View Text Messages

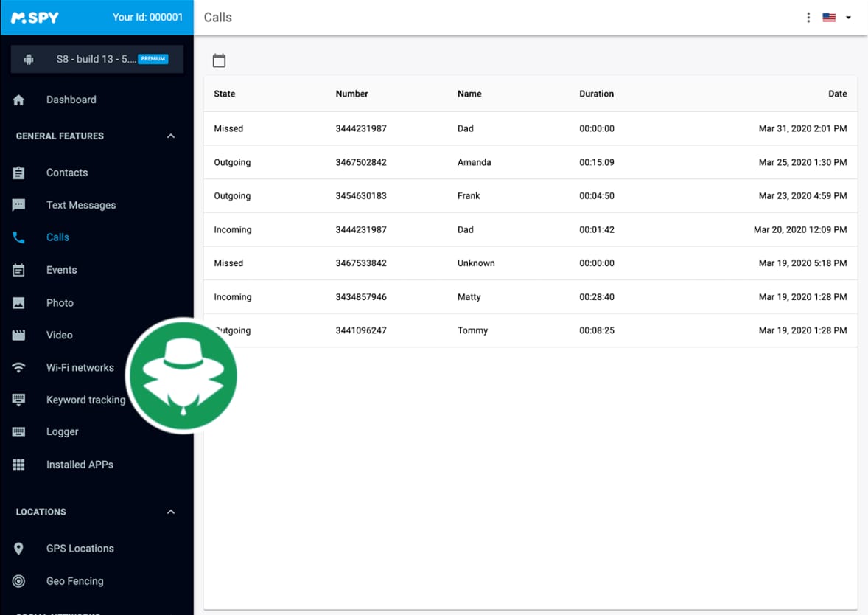click(81, 205)
